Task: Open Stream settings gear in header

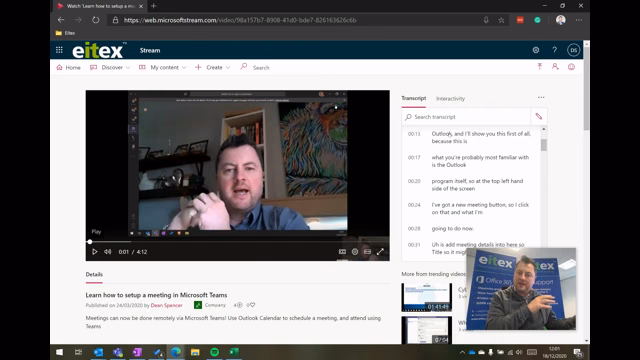Action: coord(536,50)
